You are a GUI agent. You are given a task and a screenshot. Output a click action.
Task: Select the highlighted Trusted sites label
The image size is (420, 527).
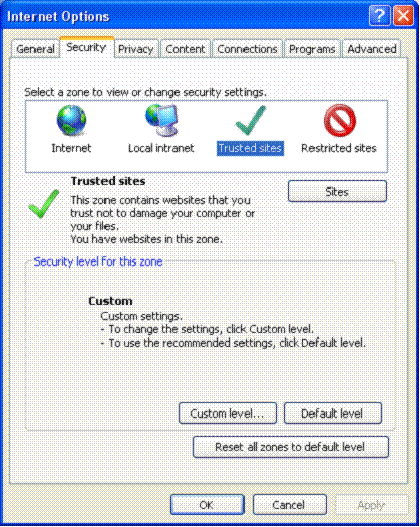(250, 148)
